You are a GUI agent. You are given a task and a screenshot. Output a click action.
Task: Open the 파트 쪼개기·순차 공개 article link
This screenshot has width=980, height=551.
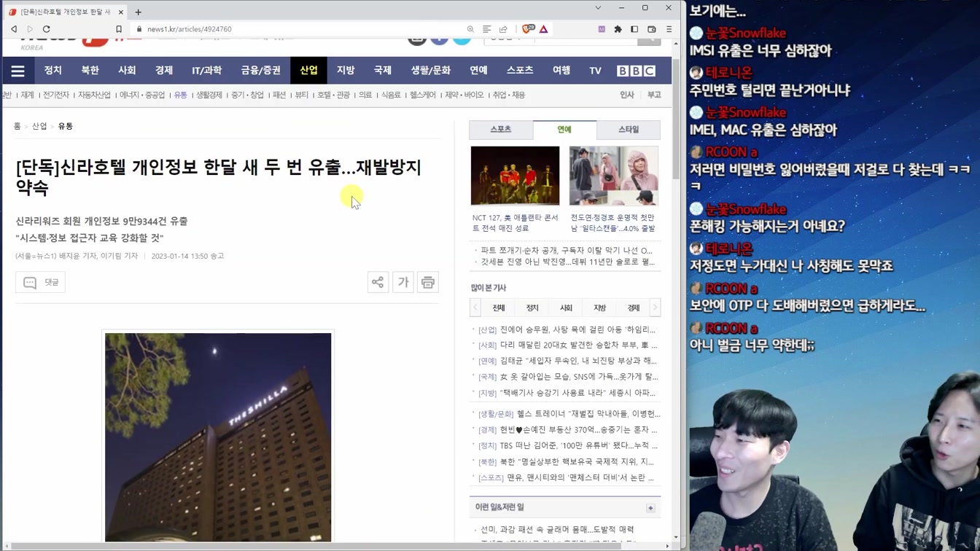tap(566, 250)
